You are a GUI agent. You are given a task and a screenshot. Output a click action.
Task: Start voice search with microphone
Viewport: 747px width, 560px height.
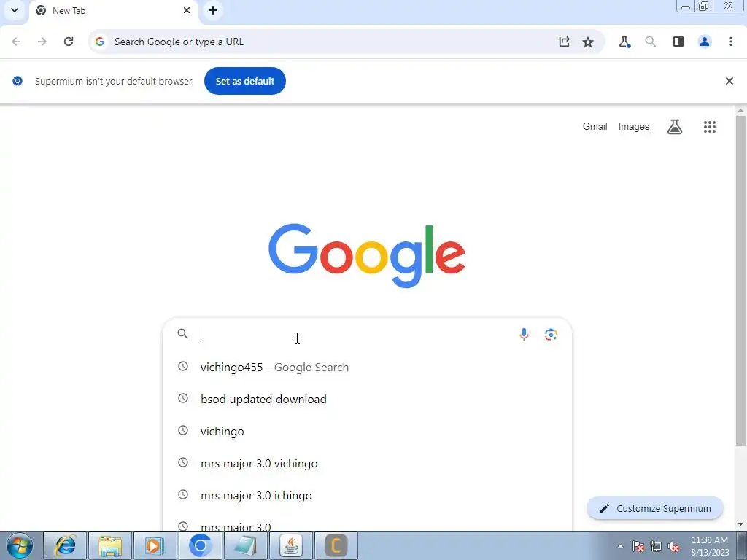[524, 334]
